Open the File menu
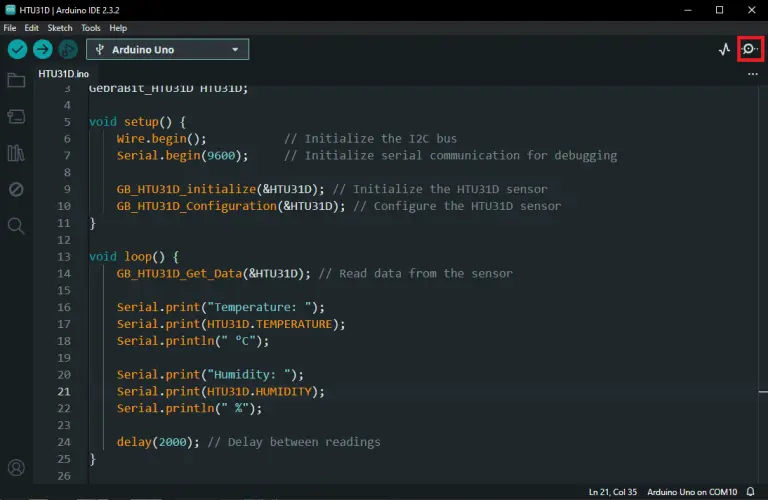768x500 pixels. coord(10,28)
